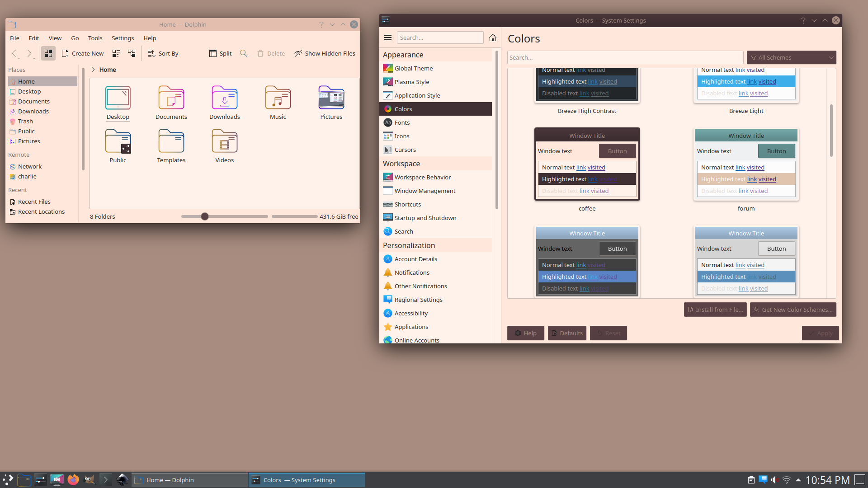Toggle Show Hidden Files in Dolphin
The height and width of the screenshot is (488, 868).
tap(325, 53)
